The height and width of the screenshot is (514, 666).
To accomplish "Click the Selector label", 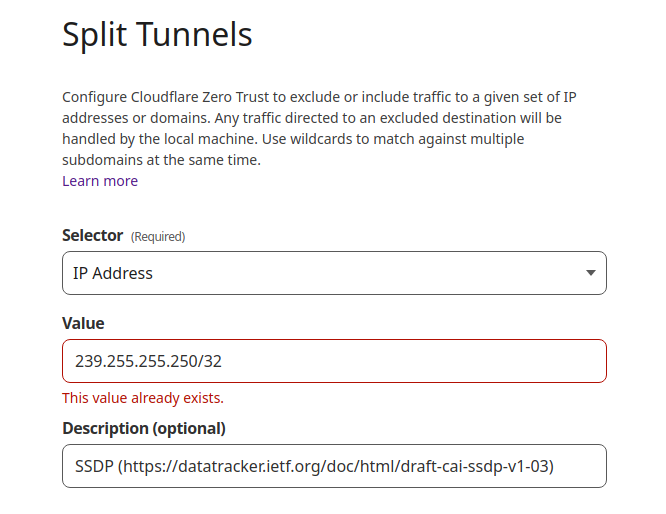I will pos(93,235).
